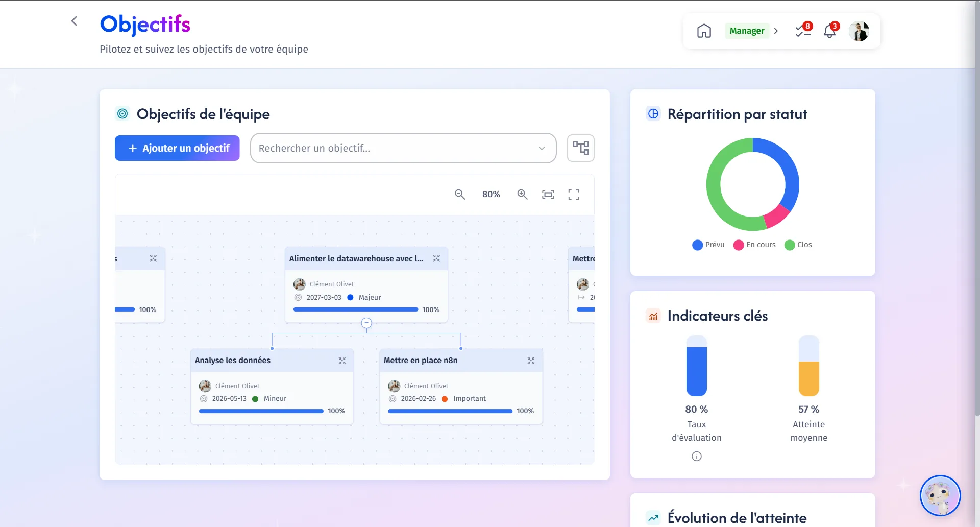980x527 pixels.
Task: Go back using the left arrow
Action: coord(75,21)
